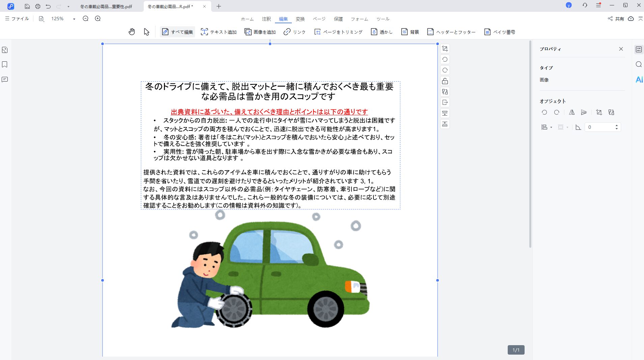644x360 pixels.
Task: Toggle the properties panel sidebar icon
Action: pyautogui.click(x=639, y=49)
